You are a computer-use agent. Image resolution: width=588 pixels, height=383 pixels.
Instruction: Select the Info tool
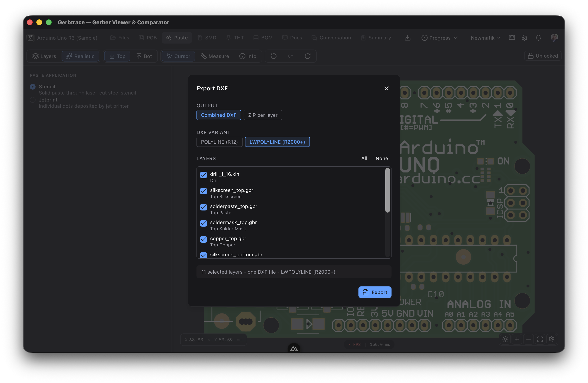[x=248, y=56]
